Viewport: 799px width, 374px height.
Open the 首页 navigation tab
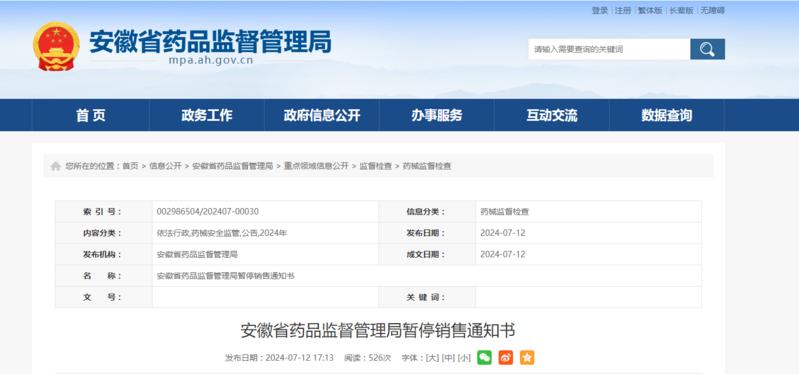[91, 115]
